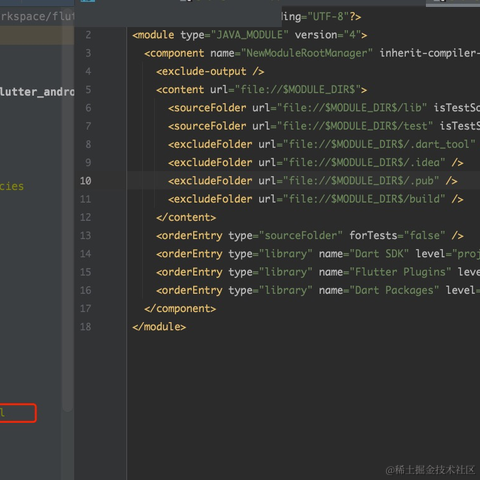Click the excludeFolder .idea line
The height and width of the screenshot is (480, 480).
tap(316, 162)
